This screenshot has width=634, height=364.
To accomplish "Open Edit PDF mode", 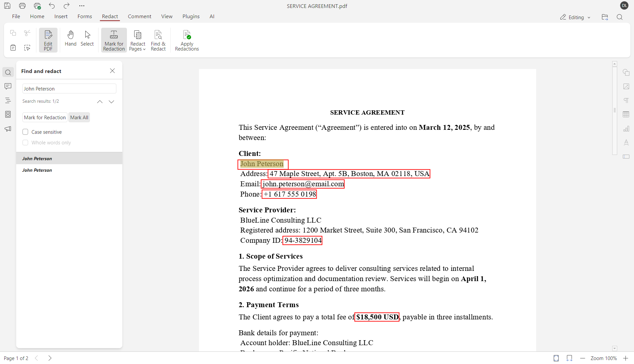I will point(48,40).
